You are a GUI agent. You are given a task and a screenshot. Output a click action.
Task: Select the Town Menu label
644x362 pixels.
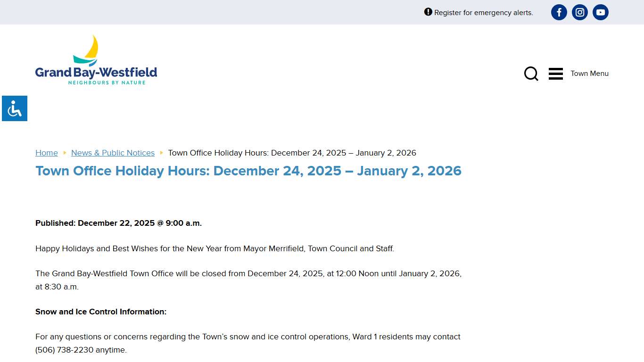click(589, 74)
